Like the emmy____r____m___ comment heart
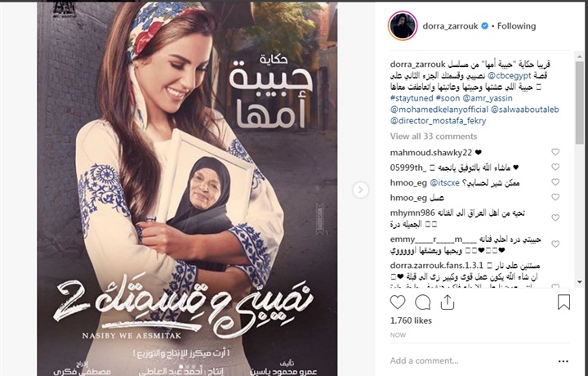 click(555, 244)
